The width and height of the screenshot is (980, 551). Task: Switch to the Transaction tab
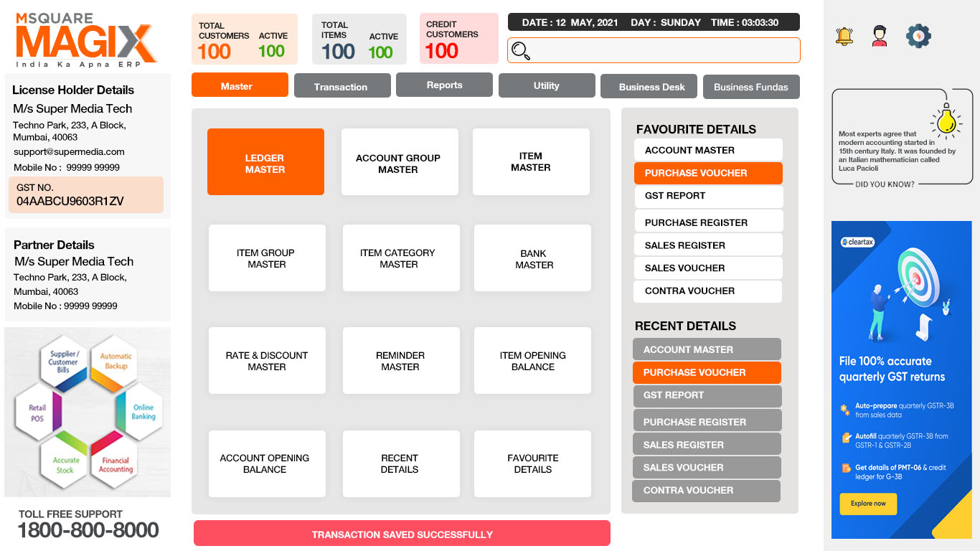[x=342, y=85]
